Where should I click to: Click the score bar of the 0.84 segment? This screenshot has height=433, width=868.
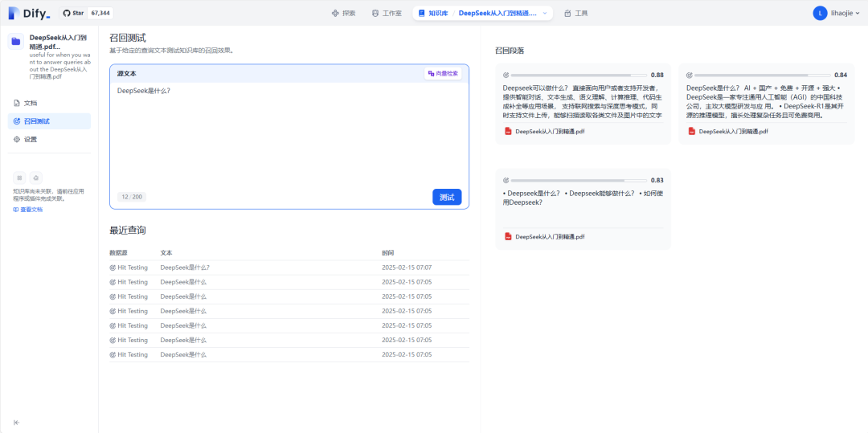(762, 76)
